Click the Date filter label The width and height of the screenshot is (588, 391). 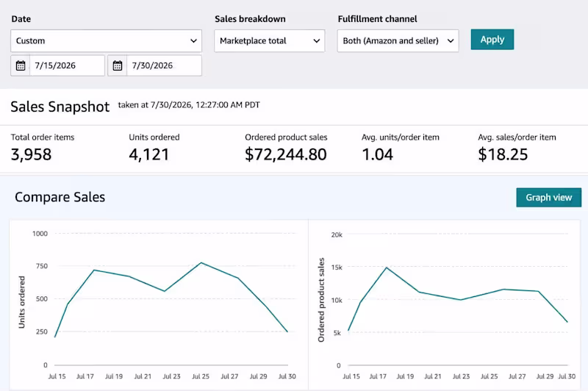coord(21,19)
